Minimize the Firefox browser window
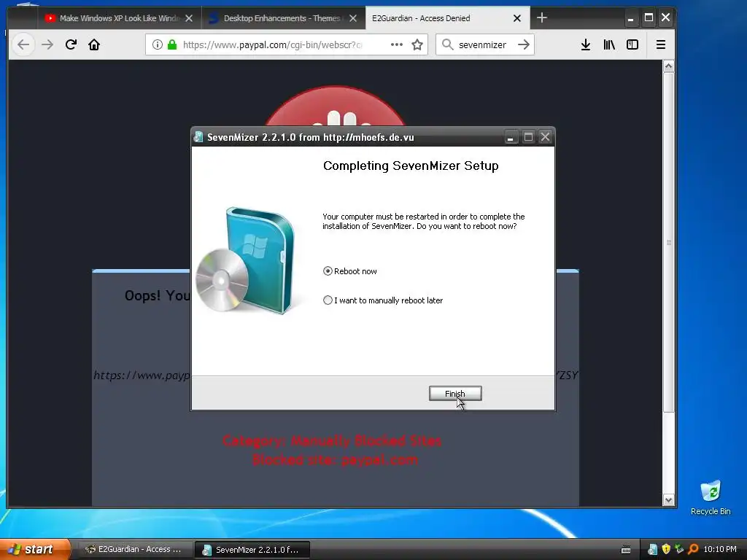The image size is (747, 560). pyautogui.click(x=630, y=18)
